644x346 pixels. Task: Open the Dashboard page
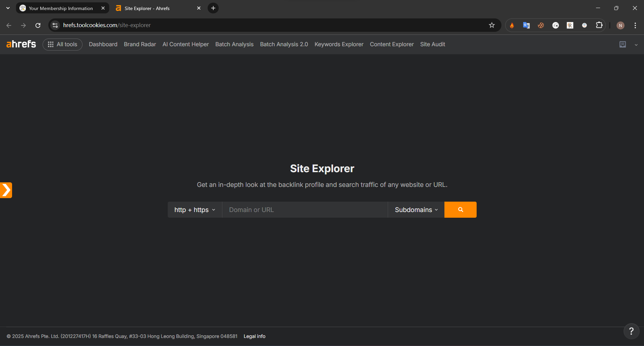(103, 44)
